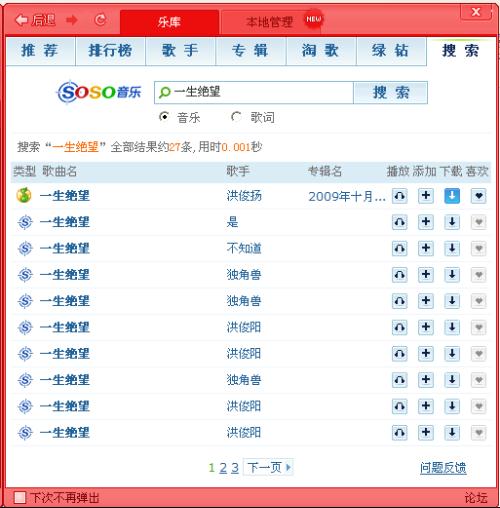
Task: Click the green magnifier in search box
Action: click(x=165, y=92)
